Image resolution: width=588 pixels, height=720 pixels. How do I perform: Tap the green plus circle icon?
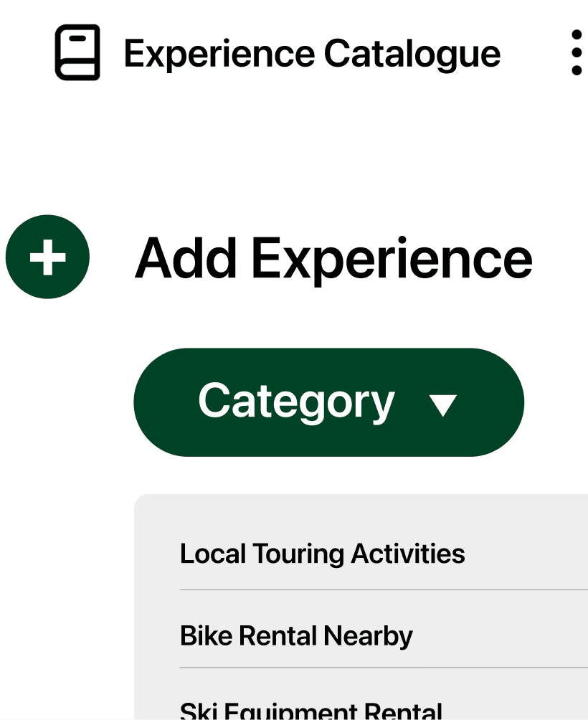point(48,257)
